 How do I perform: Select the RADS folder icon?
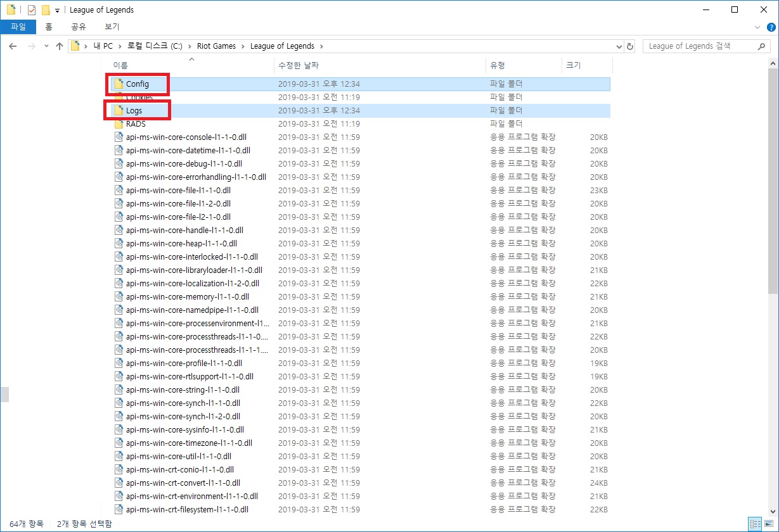pos(119,124)
